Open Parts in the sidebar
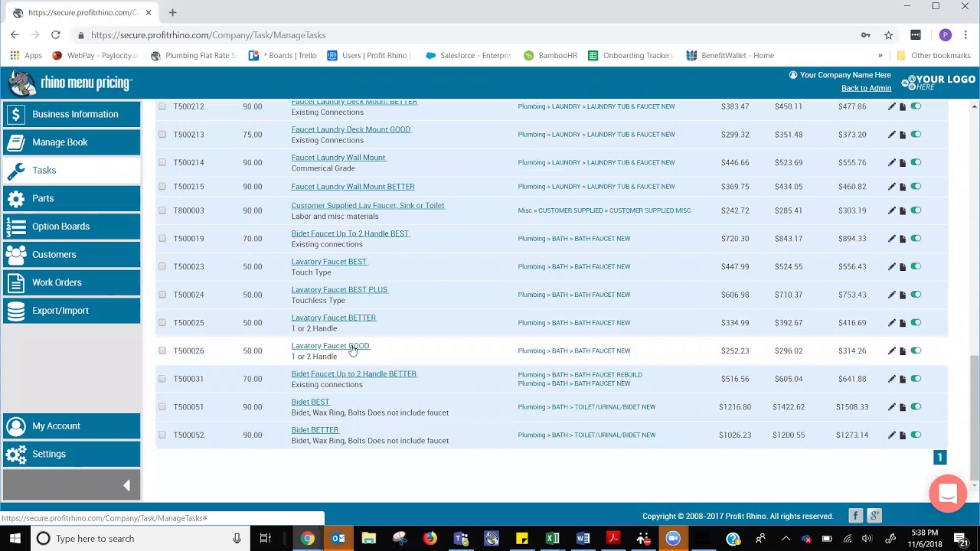Image resolution: width=980 pixels, height=551 pixels. pos(72,198)
